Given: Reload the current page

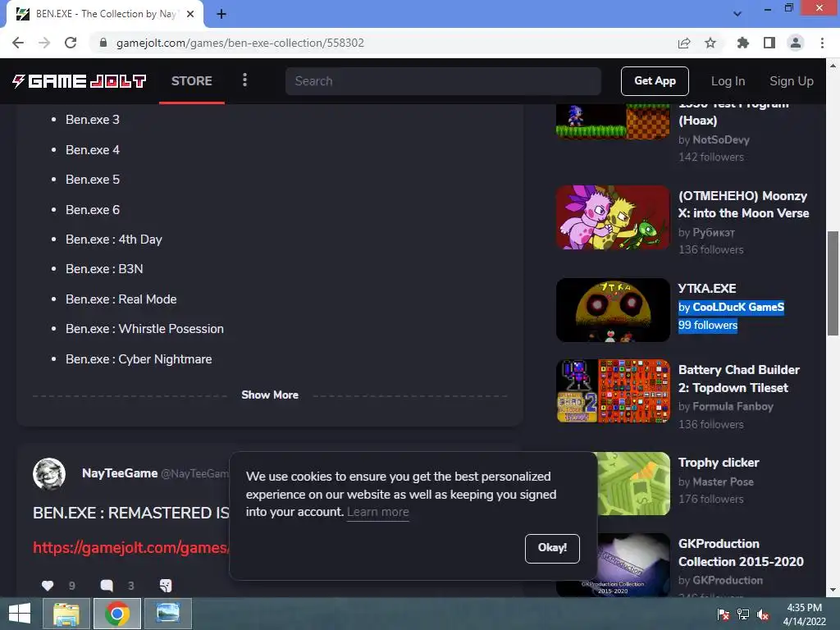Looking at the screenshot, I should [x=71, y=43].
